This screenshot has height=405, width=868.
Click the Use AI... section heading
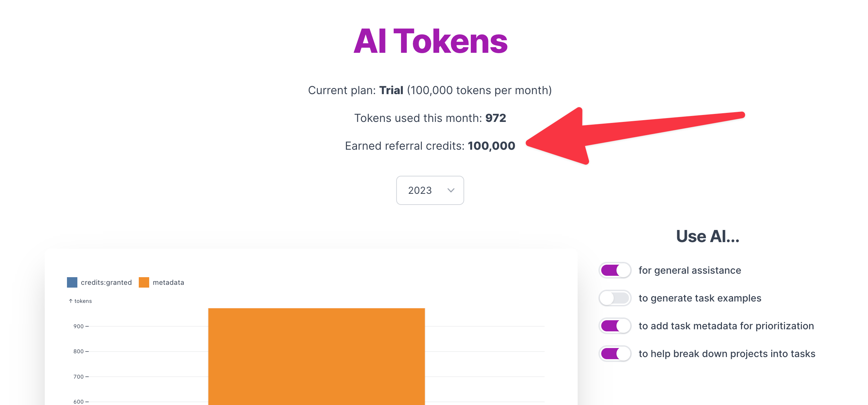coord(707,236)
